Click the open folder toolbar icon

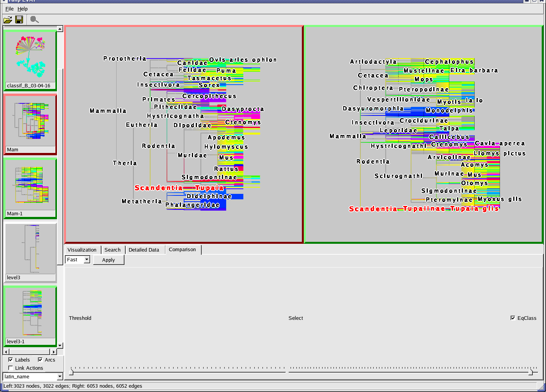click(8, 20)
